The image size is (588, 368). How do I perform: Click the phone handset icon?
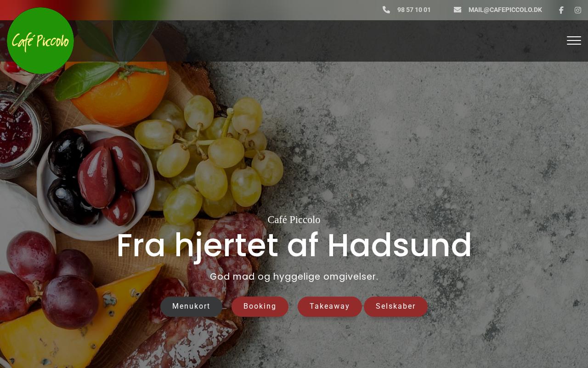pos(386,10)
